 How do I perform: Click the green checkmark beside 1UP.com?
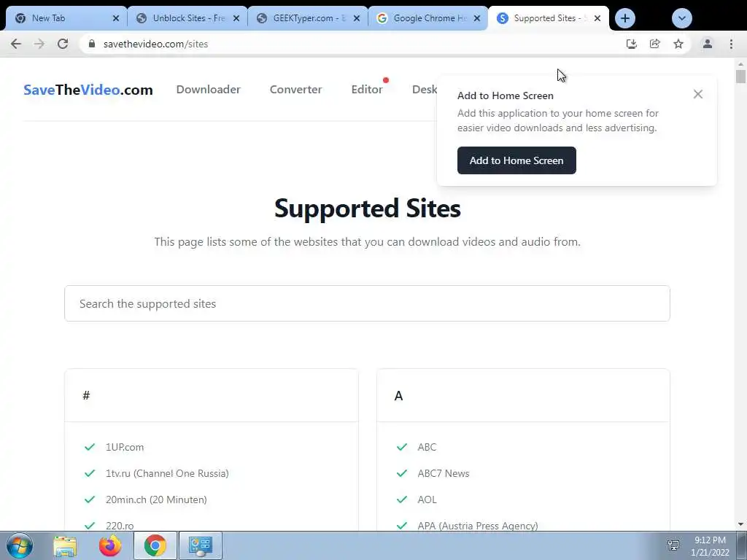click(x=90, y=447)
